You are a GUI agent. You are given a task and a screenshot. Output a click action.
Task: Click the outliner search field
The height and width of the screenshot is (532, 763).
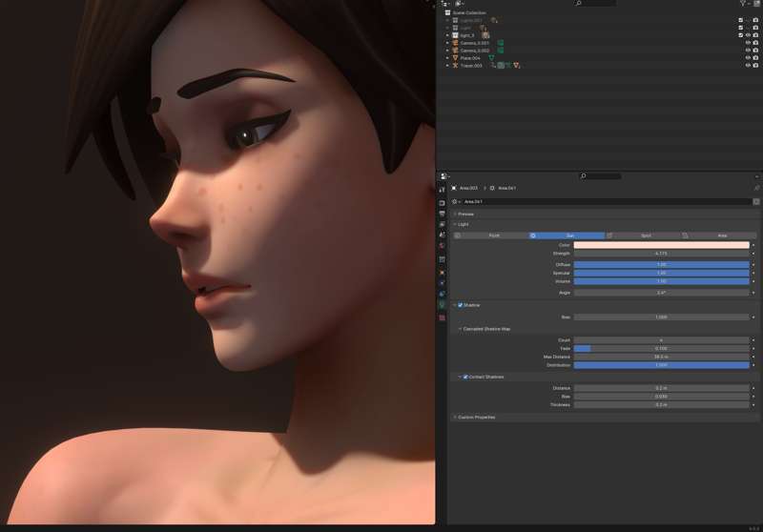coord(594,4)
